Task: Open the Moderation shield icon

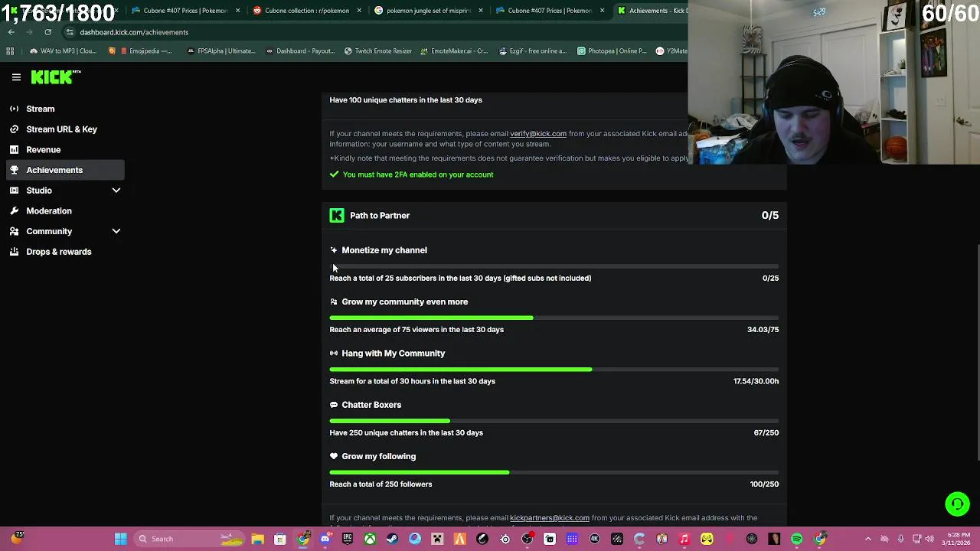Action: pos(14,210)
